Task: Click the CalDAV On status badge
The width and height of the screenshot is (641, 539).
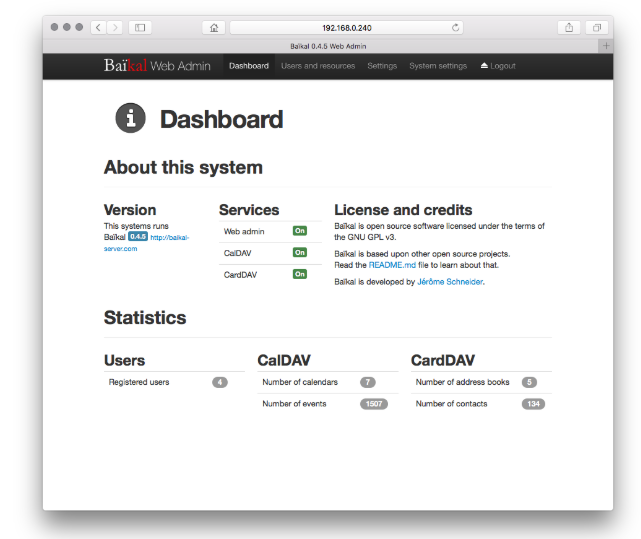Action: click(300, 252)
